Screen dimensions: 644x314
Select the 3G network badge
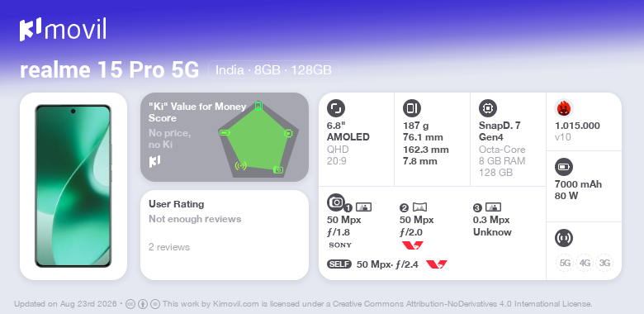[604, 263]
